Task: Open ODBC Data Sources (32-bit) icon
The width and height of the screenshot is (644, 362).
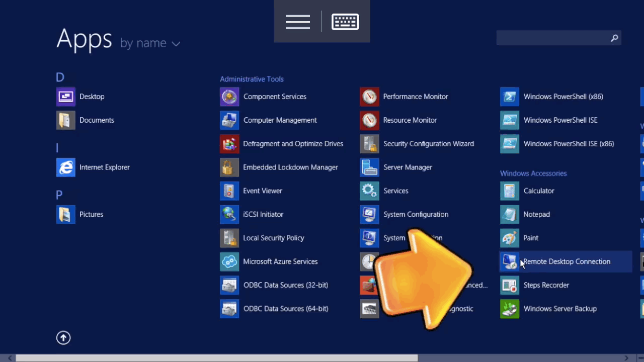Action: (x=229, y=286)
